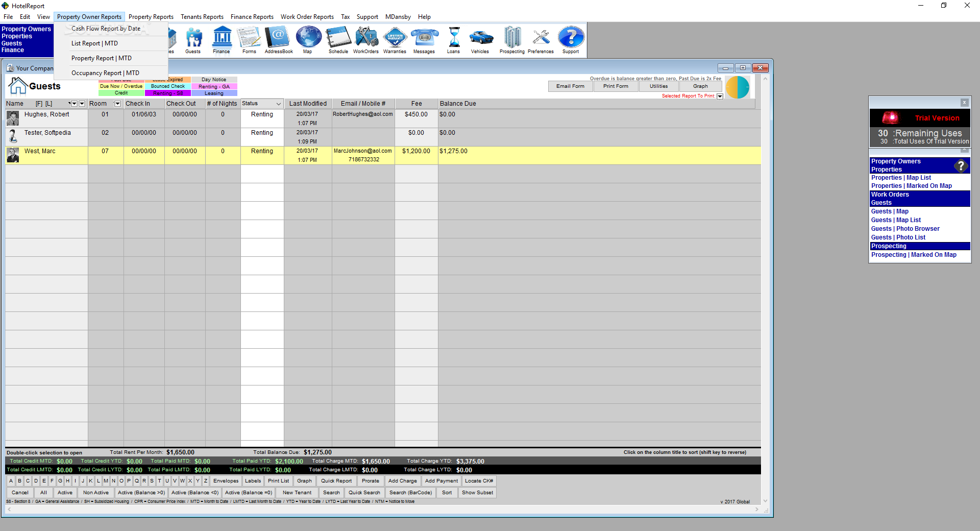This screenshot has height=531, width=980.
Task: Open the first Name column dropdown arrow
Action: 74,104
